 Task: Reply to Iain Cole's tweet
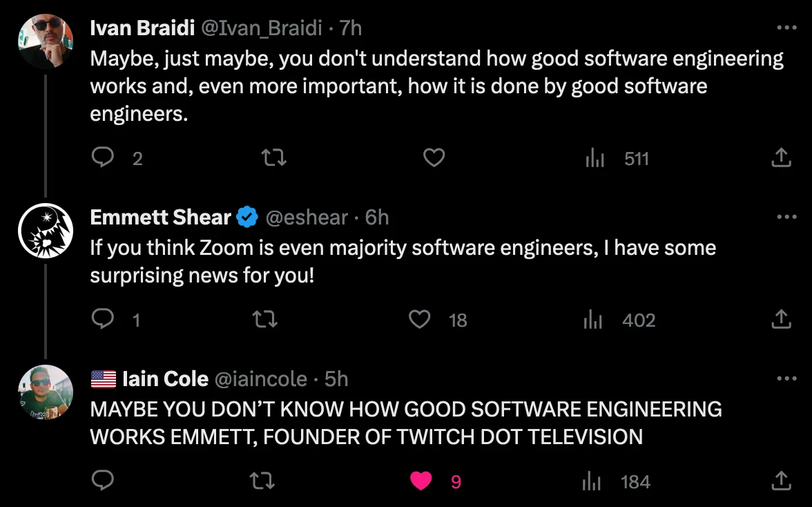click(102, 481)
